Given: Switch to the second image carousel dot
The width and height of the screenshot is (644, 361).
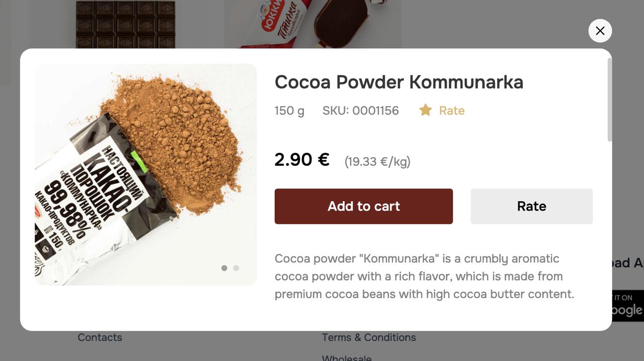Looking at the screenshot, I should (x=236, y=268).
